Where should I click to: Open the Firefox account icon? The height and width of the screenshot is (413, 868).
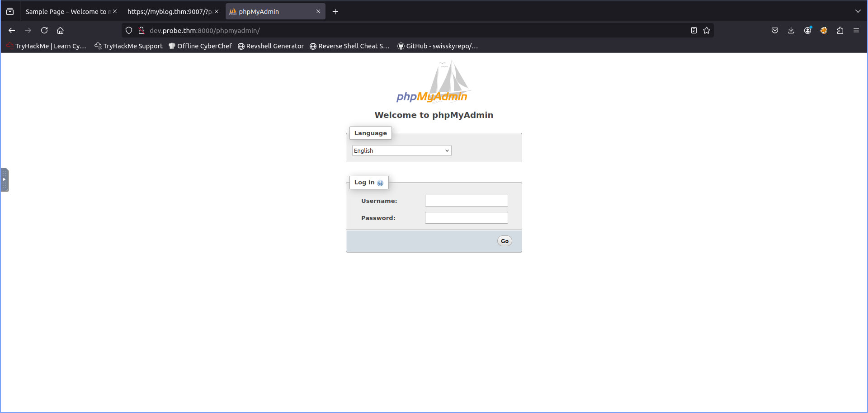[x=807, y=30]
